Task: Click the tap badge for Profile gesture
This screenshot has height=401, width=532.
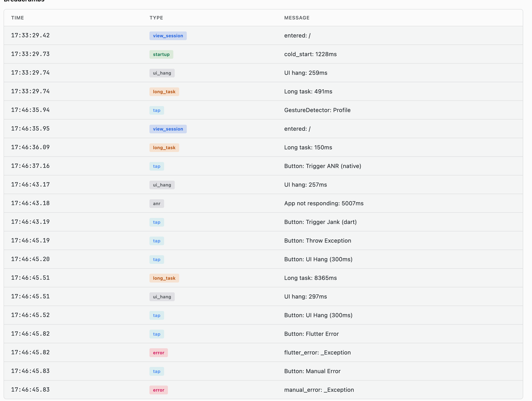Action: click(156, 110)
